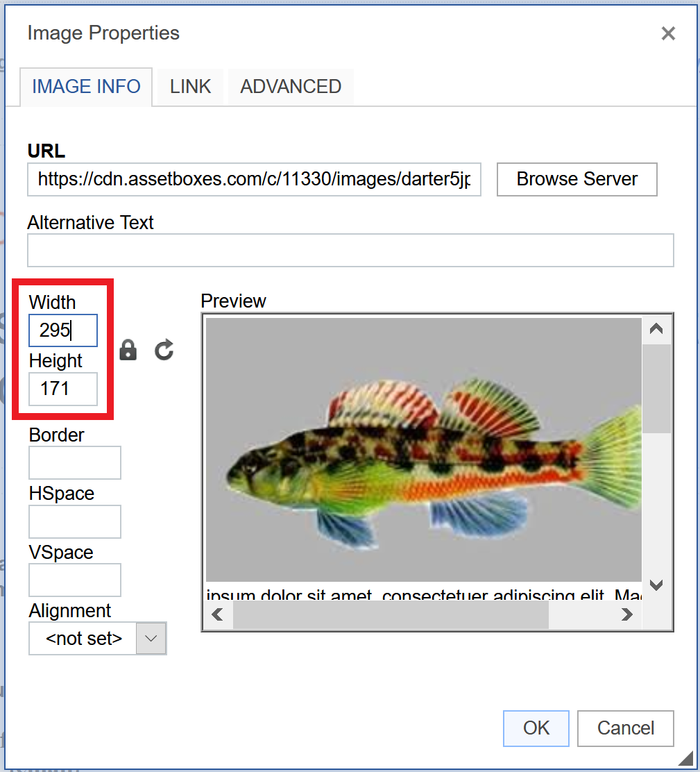The height and width of the screenshot is (772, 700).
Task: Click the preview horizontal scrollbar thumb
Action: (x=390, y=614)
